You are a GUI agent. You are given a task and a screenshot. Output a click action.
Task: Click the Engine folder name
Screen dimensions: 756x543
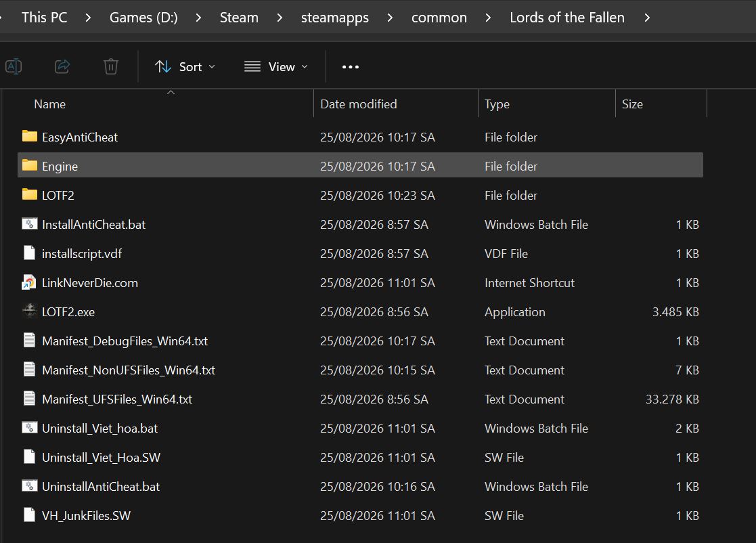coord(60,167)
